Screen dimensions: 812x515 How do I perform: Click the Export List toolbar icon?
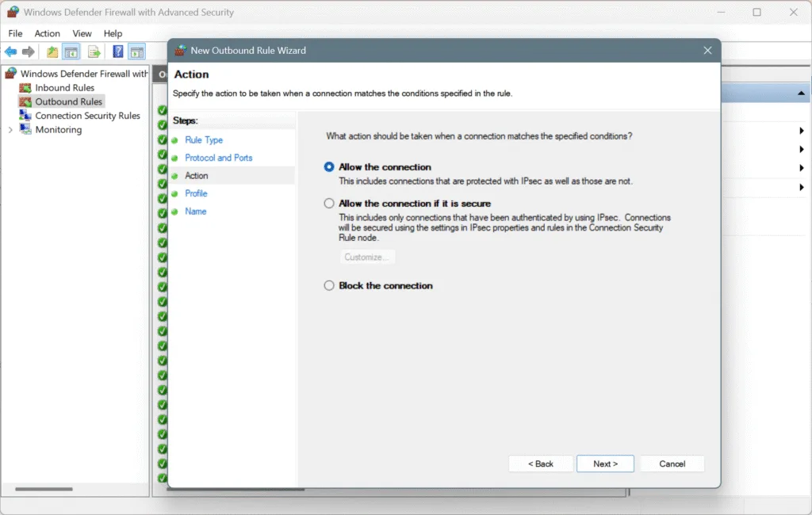click(x=94, y=52)
